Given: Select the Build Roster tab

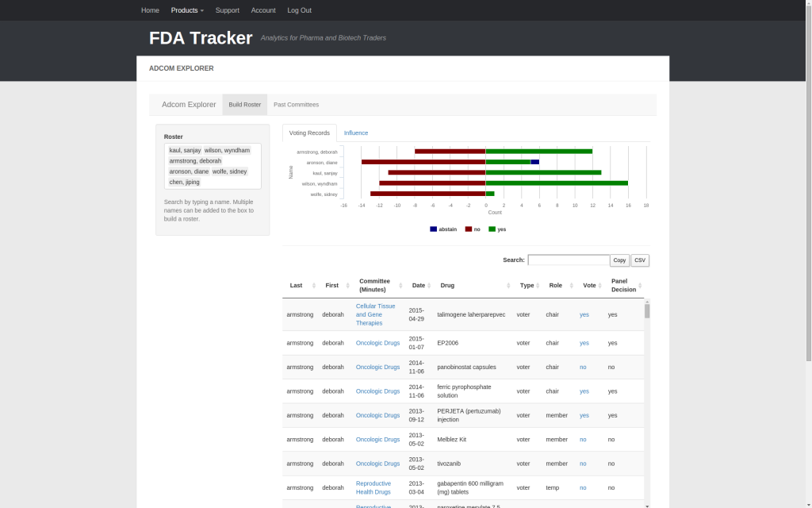Looking at the screenshot, I should 245,105.
